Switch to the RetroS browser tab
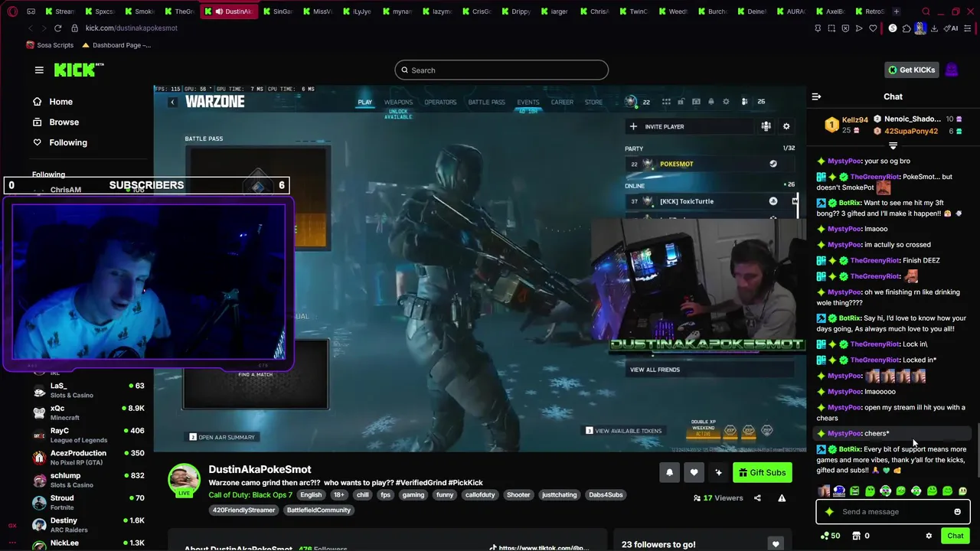Image resolution: width=980 pixels, height=551 pixels. (871, 11)
